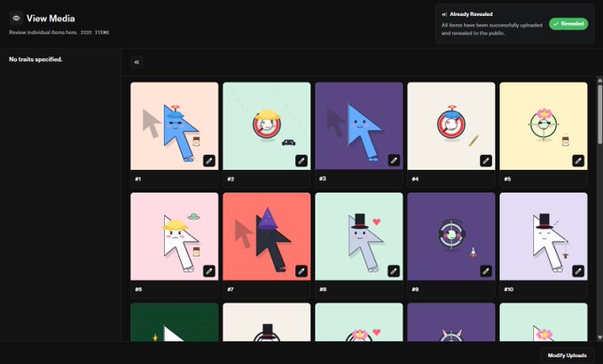This screenshot has width=603, height=364.
Task: Click the media grid vertical scrollbar thumb
Action: [600, 114]
